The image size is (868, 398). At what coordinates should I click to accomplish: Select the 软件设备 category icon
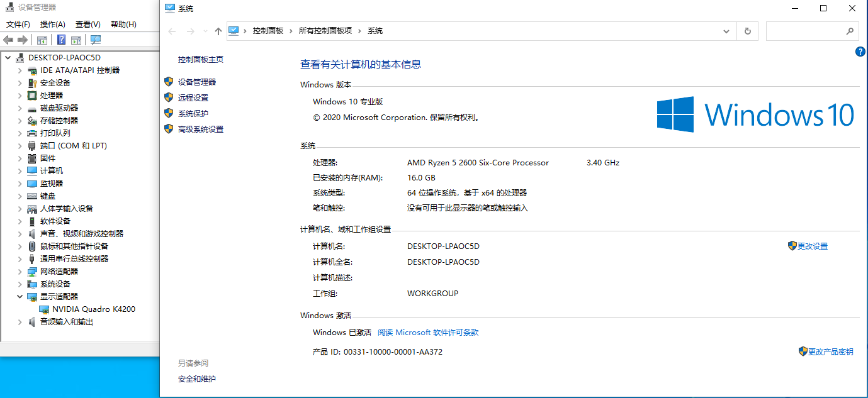coord(32,221)
